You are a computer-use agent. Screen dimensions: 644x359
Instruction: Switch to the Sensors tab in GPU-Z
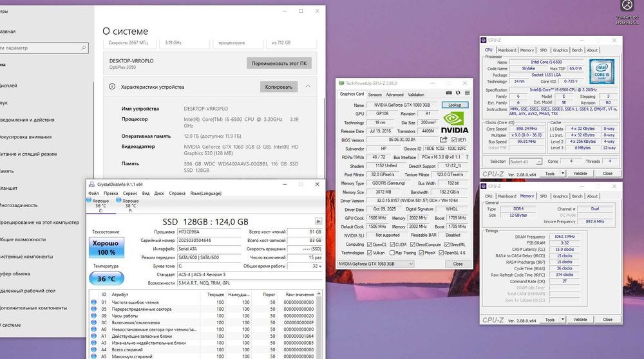[x=375, y=95]
